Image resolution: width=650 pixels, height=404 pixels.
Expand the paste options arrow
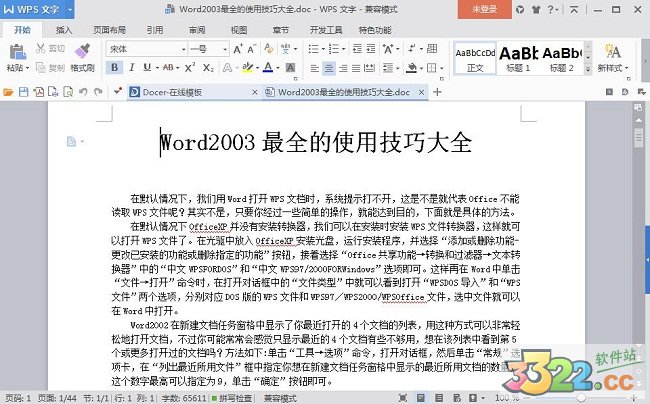(x=27, y=68)
